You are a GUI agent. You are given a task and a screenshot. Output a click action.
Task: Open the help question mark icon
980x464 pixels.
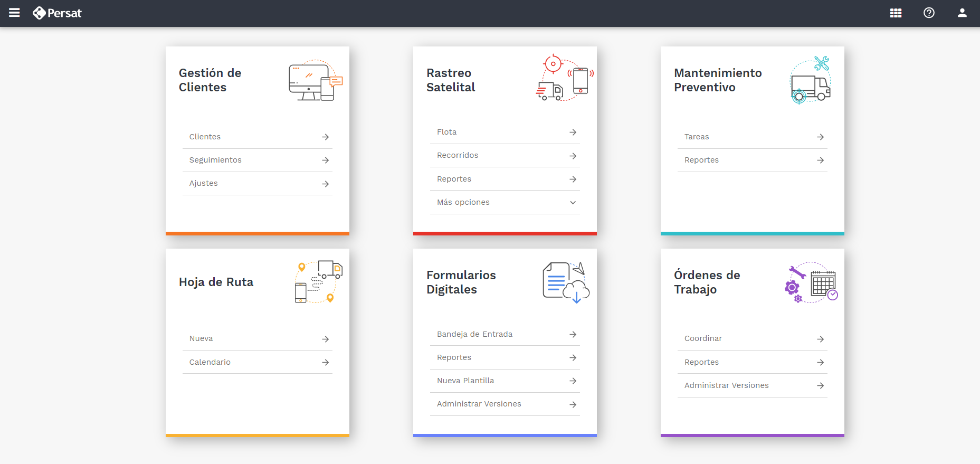pos(929,13)
